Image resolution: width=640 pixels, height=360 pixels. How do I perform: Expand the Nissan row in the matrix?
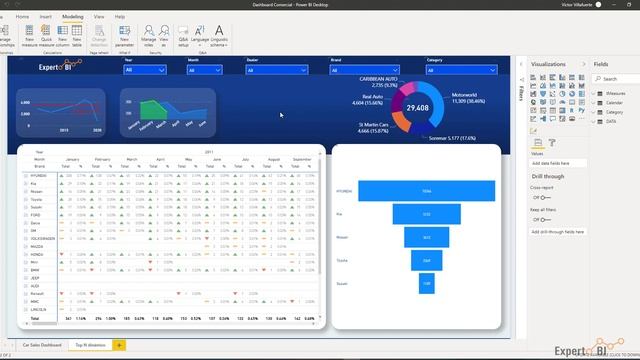(x=26, y=191)
